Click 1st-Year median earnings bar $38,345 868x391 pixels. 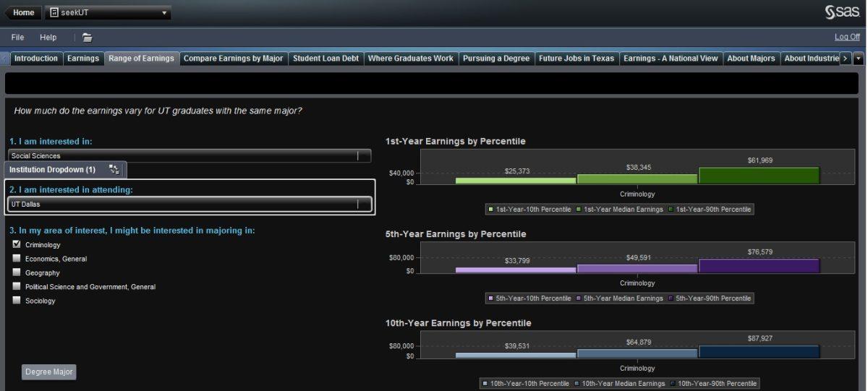(637, 179)
